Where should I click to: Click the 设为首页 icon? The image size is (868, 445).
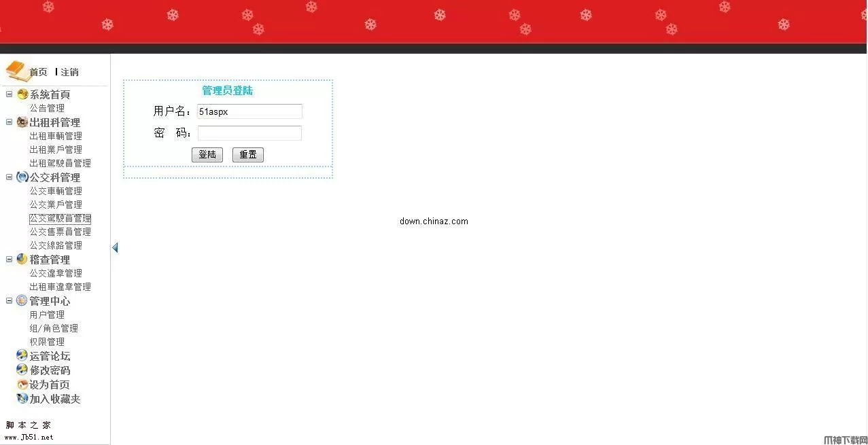click(x=22, y=385)
